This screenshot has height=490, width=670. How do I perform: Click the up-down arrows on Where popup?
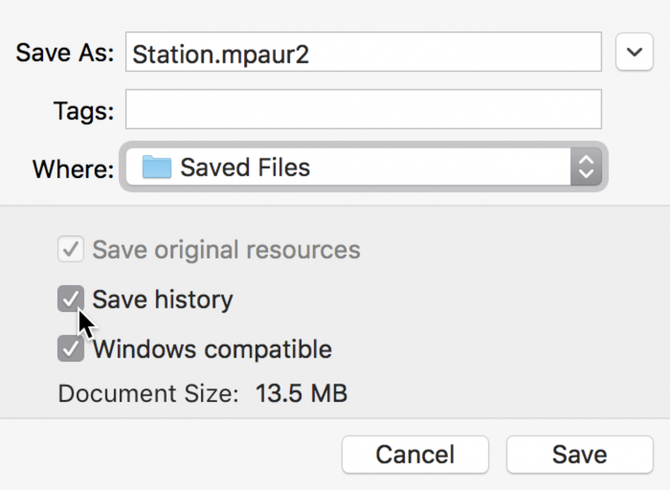click(x=586, y=167)
